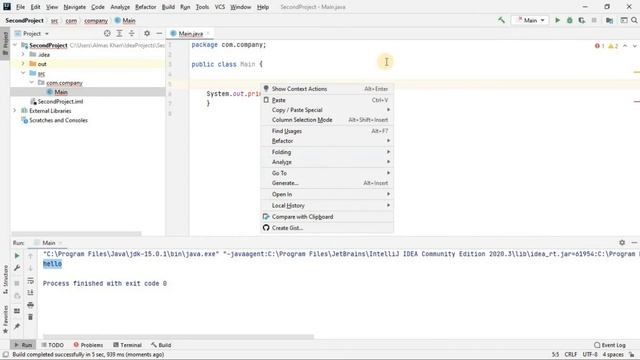Open Local History submenu
Viewport: 640px width, 360px height.
pyautogui.click(x=327, y=205)
